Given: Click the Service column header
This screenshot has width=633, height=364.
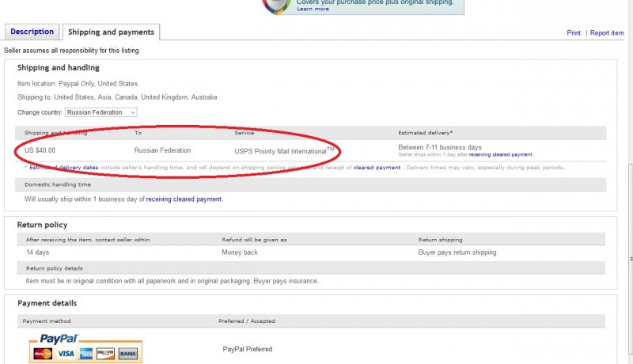Looking at the screenshot, I should coord(244,133).
